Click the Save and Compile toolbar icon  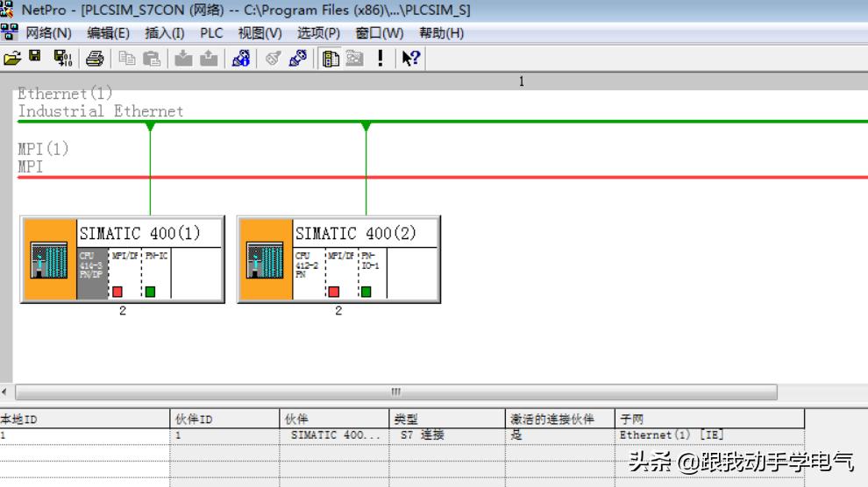[x=62, y=58]
